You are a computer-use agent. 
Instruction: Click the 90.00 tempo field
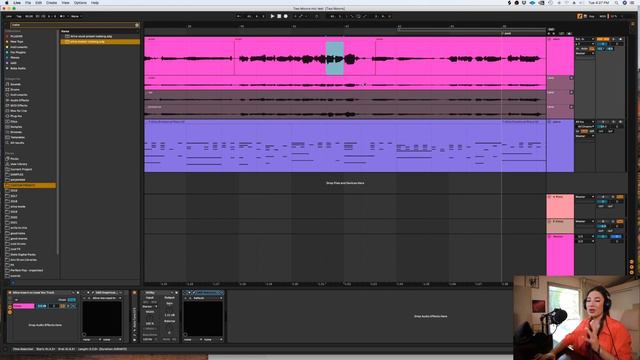pos(29,16)
